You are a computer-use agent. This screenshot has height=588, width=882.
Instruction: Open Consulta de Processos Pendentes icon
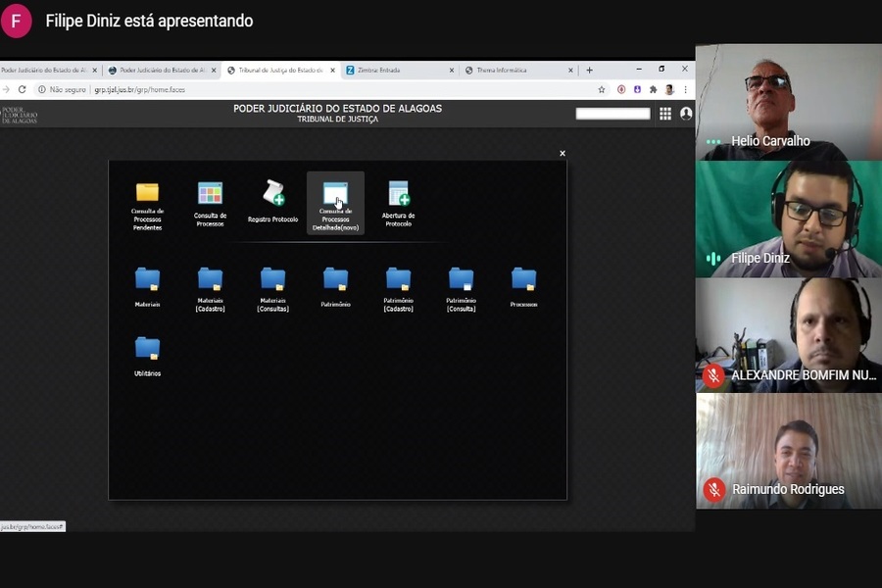pyautogui.click(x=147, y=193)
